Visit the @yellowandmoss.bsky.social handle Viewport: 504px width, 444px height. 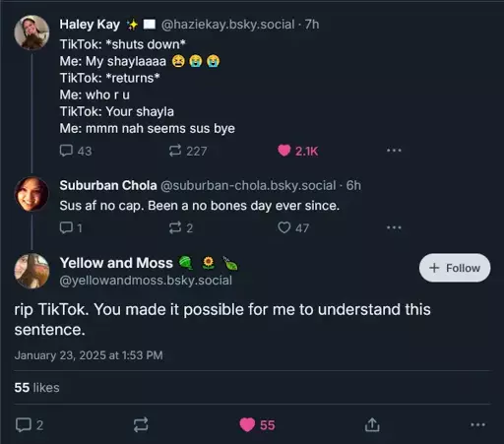146,281
